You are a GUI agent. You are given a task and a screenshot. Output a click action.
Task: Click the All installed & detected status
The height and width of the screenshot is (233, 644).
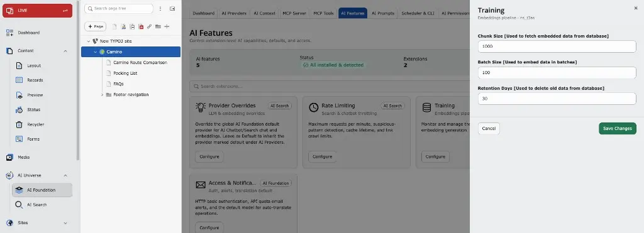coord(333,65)
